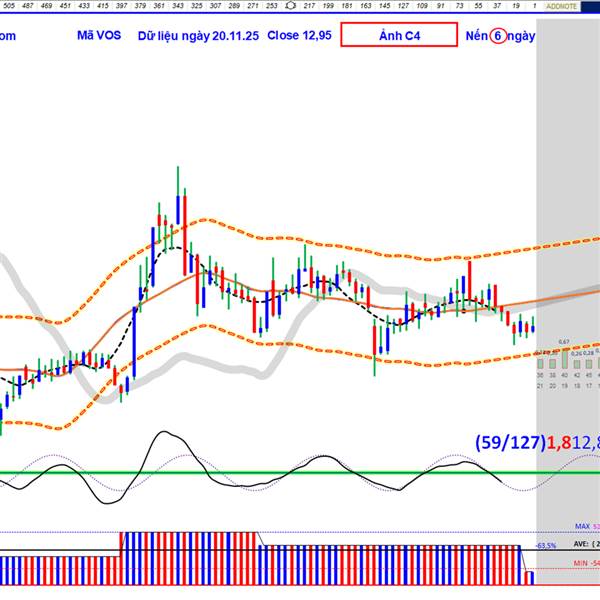Click the '-63,5%' percentage label
This screenshot has height=600, width=600.
click(x=546, y=545)
